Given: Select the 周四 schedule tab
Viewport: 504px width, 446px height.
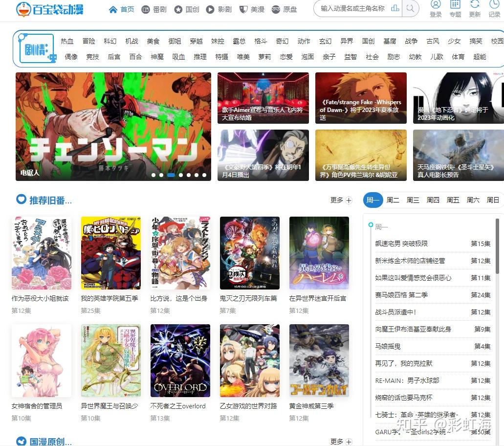Looking at the screenshot, I should pyautogui.click(x=433, y=200).
